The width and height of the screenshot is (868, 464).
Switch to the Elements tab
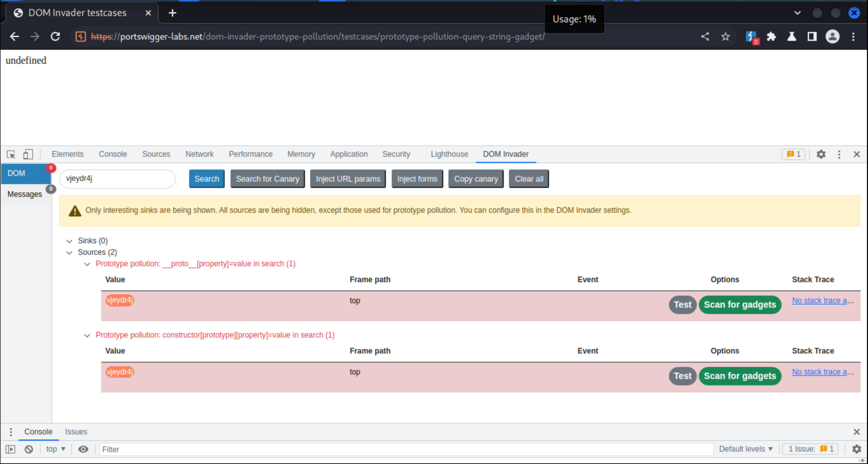point(67,154)
